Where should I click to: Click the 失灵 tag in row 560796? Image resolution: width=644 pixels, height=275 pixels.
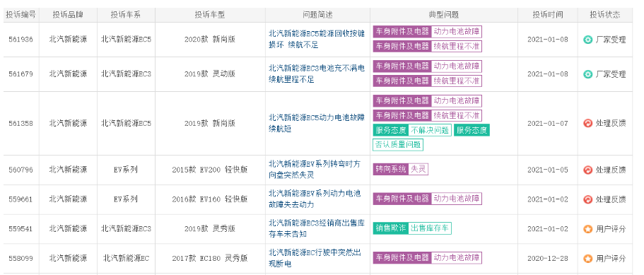pos(418,170)
